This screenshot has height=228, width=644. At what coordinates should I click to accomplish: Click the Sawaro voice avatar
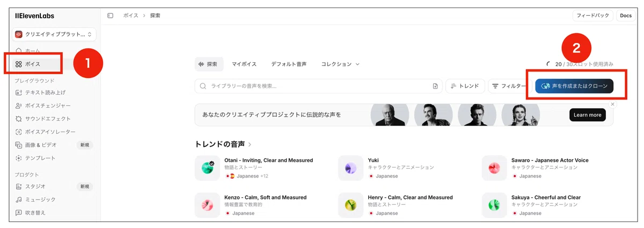pyautogui.click(x=494, y=168)
